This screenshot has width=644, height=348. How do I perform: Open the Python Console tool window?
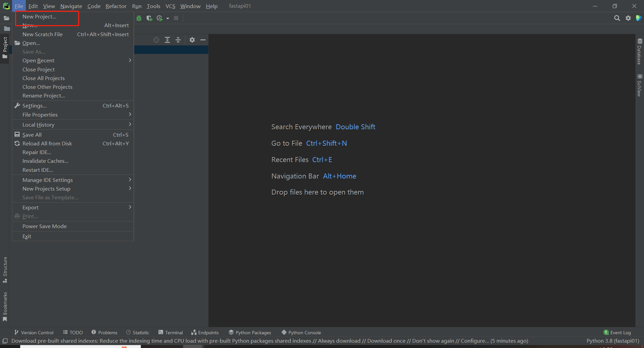click(301, 333)
